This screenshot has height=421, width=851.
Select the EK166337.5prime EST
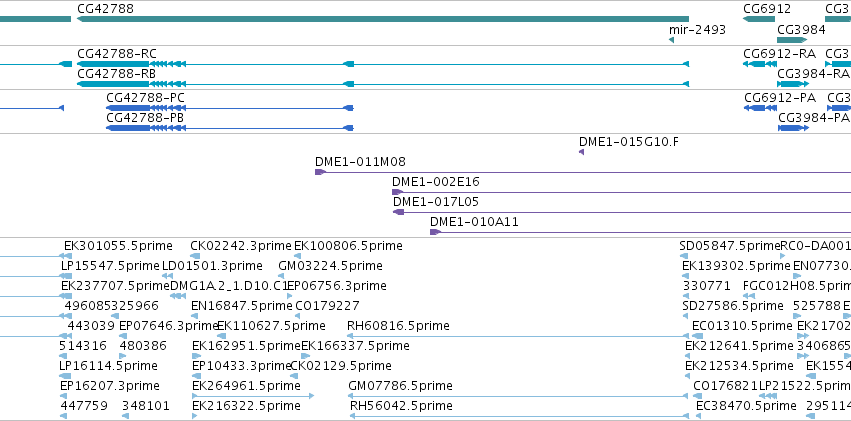(x=305, y=356)
